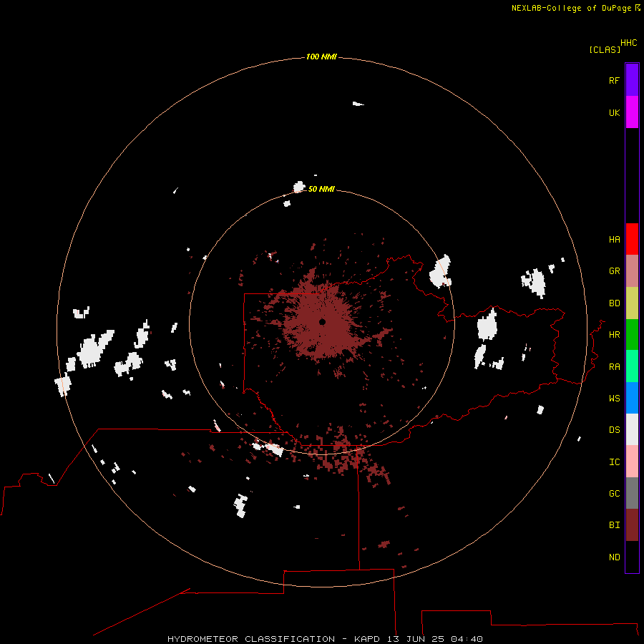644x644 pixels.
Task: Click the GC legend label
Action: tap(614, 494)
